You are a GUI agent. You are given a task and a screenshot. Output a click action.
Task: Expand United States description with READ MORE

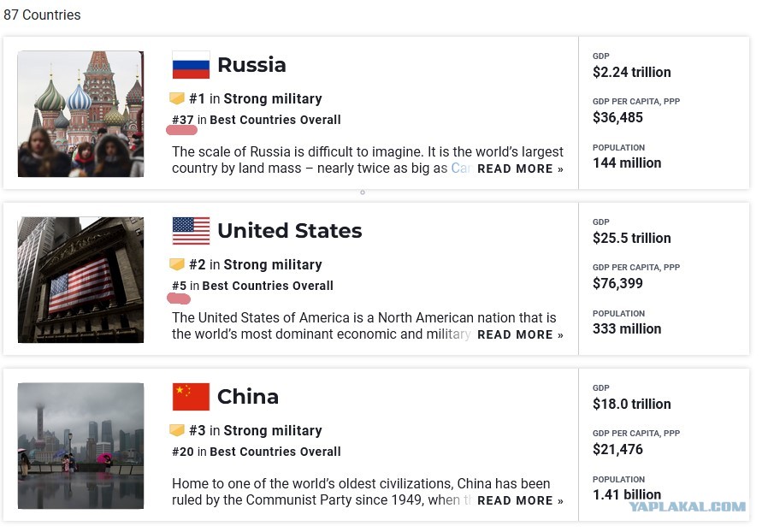pyautogui.click(x=520, y=335)
